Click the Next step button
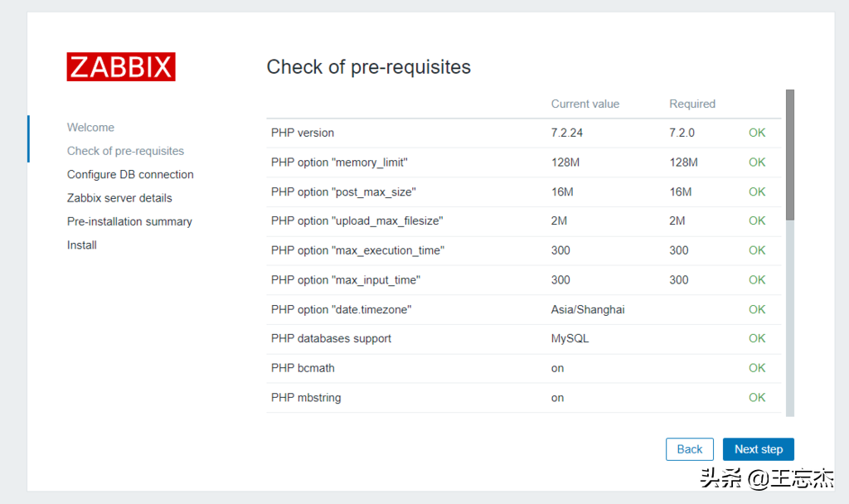This screenshot has height=504, width=849. [x=758, y=449]
